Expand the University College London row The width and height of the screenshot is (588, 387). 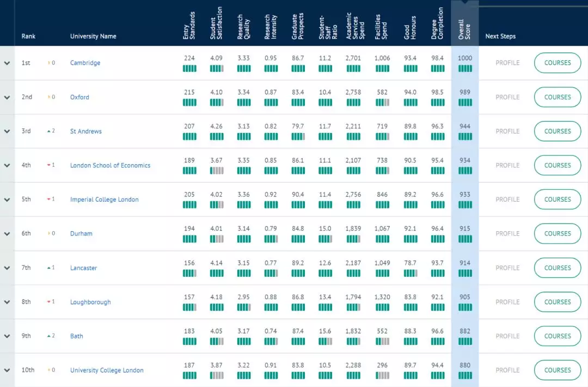[x=7, y=371]
